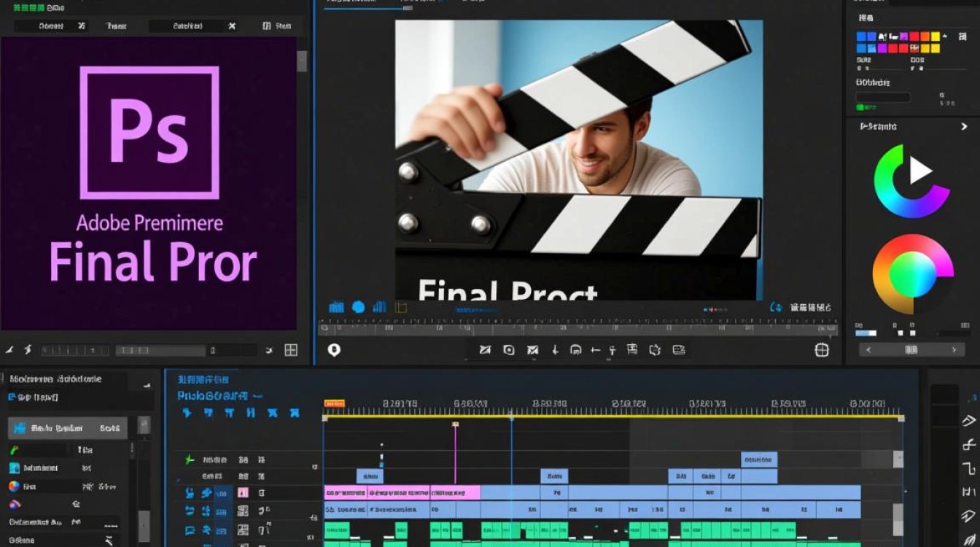Select the highlighted gray row in the lower-left list
The width and height of the screenshot is (980, 547).
[x=68, y=428]
